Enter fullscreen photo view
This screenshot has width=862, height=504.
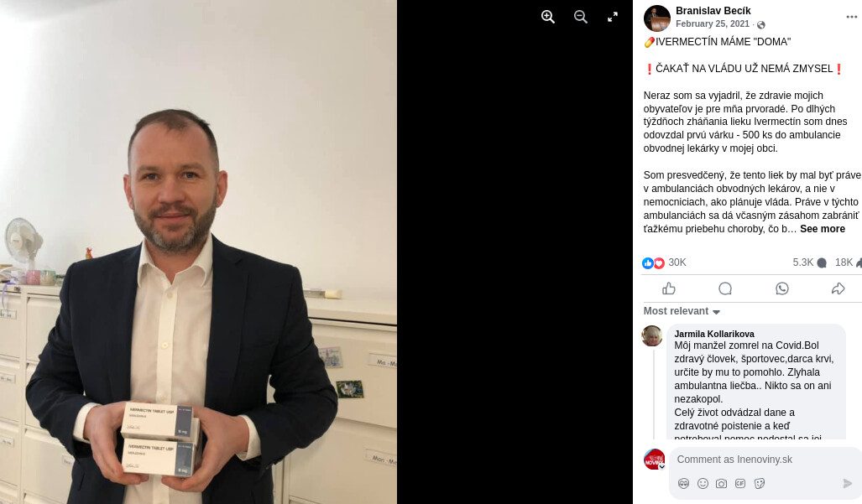point(613,17)
